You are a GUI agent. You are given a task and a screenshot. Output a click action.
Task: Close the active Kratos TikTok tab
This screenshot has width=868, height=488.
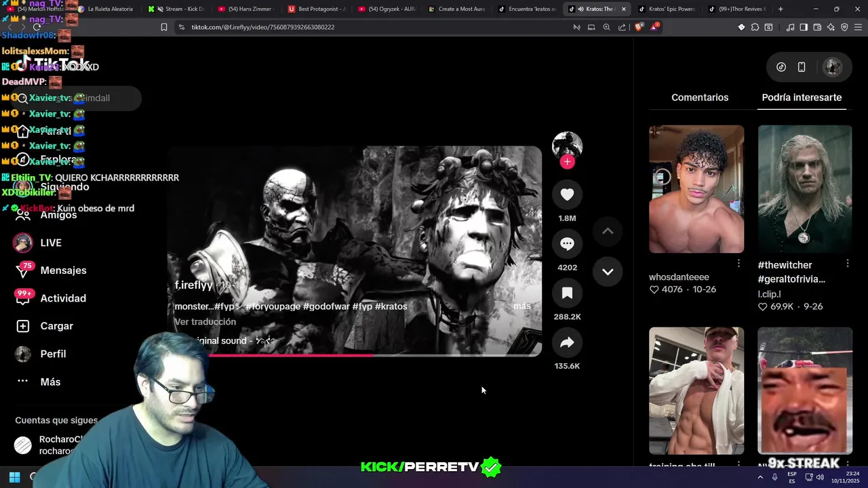click(623, 9)
